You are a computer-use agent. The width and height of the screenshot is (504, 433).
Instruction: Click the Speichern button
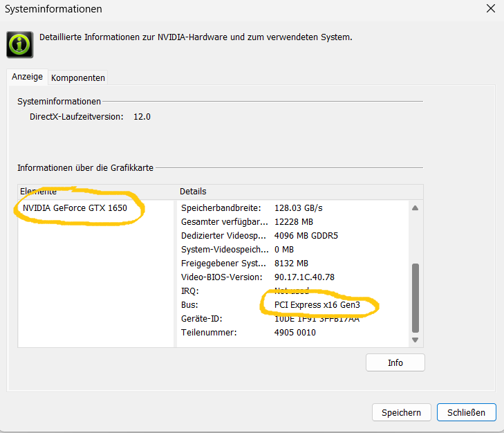[x=401, y=412]
